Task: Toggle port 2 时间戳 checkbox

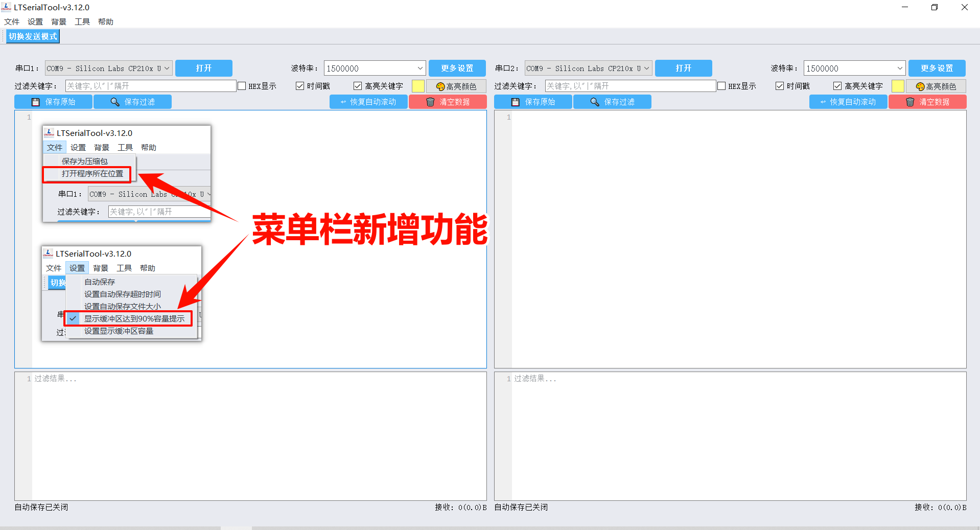Action: 780,86
